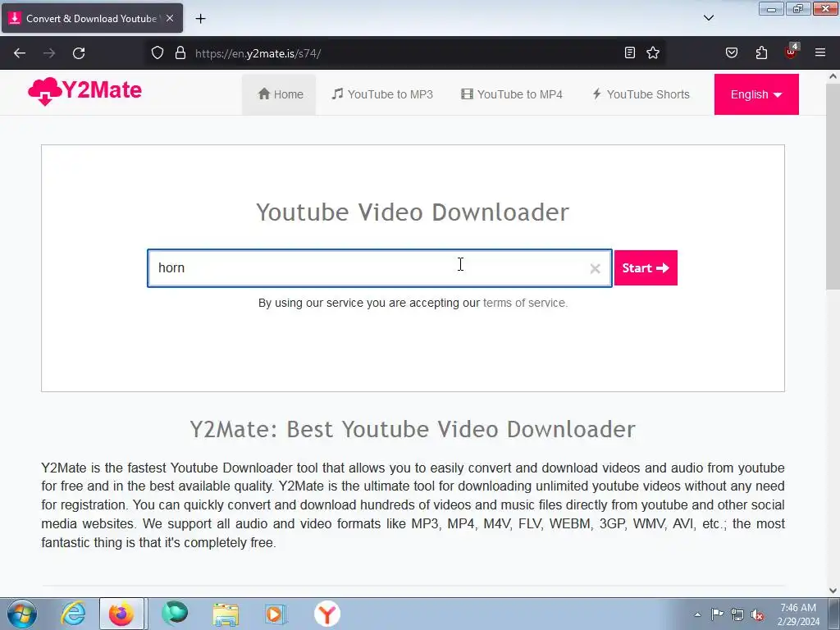Click the scrollbar up arrow
This screenshot has height=630, width=840.
833,76
